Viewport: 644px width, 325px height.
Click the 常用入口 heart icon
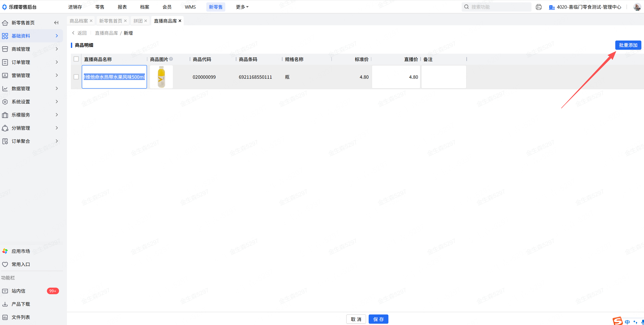[5, 264]
